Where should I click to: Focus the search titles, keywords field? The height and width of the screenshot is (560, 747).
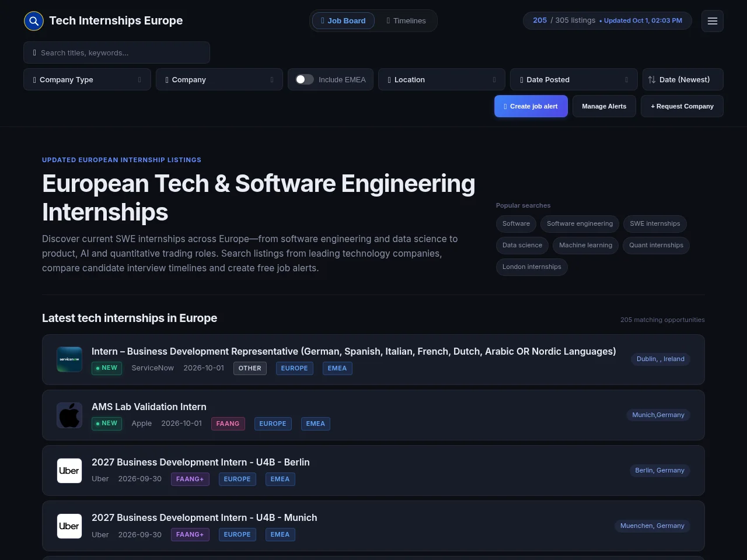[x=117, y=52]
